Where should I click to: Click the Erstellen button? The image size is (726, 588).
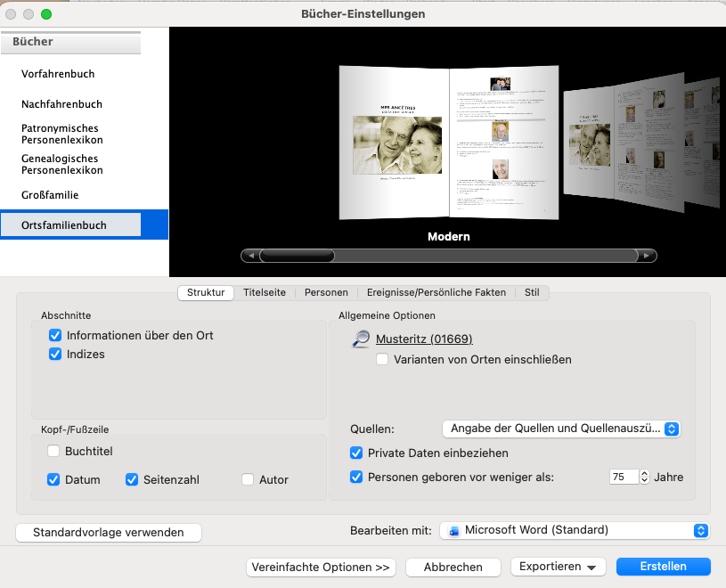(x=663, y=567)
